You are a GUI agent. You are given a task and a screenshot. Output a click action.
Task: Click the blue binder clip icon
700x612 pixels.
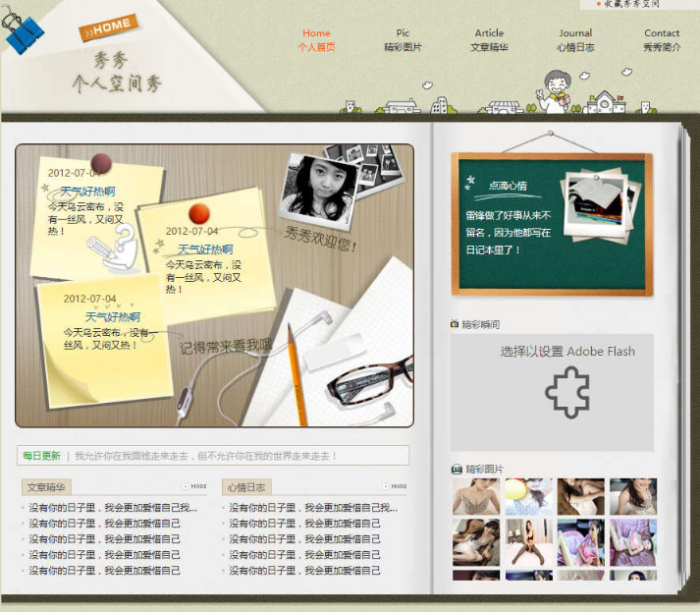[23, 31]
